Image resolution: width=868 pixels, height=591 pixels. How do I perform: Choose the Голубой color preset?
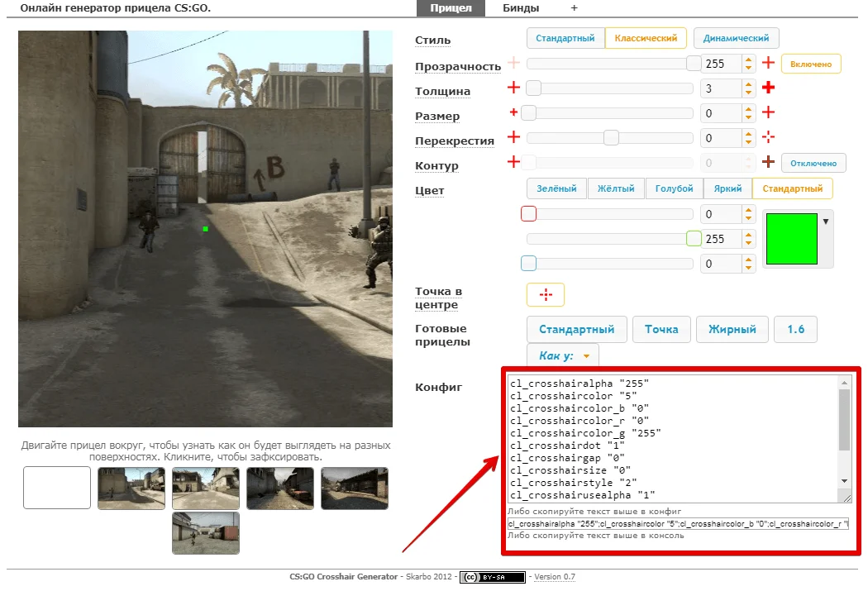click(675, 188)
